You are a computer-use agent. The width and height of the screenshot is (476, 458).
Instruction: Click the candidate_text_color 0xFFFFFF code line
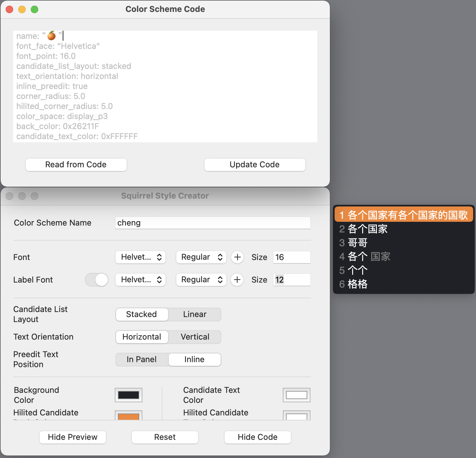(77, 136)
